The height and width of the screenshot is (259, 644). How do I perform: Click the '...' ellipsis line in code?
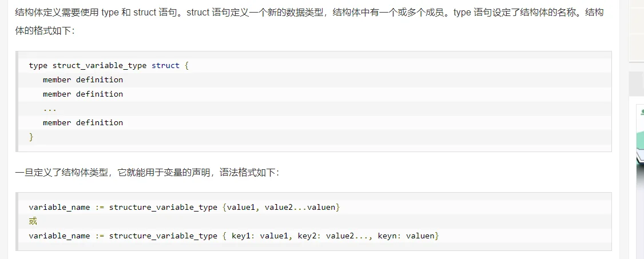point(50,109)
